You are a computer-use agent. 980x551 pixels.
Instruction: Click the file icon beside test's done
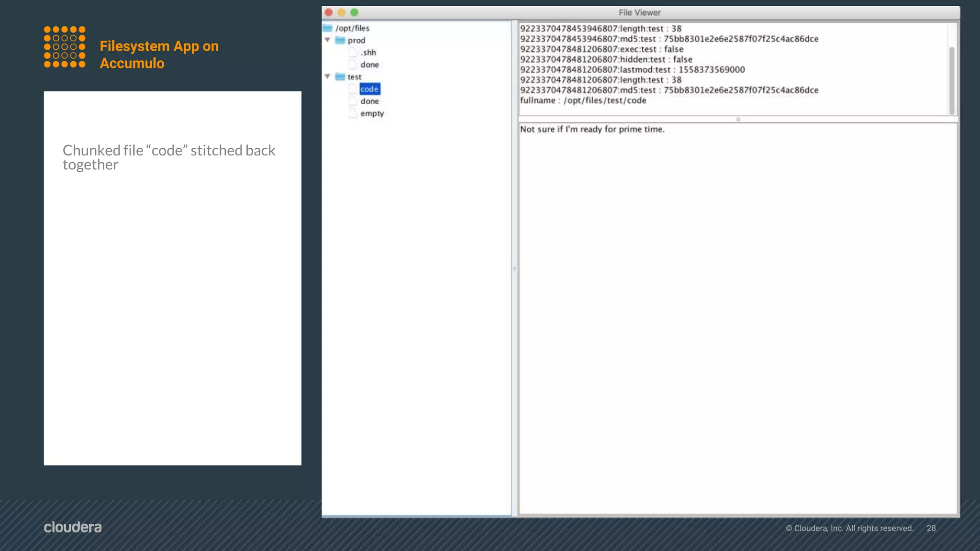[353, 101]
